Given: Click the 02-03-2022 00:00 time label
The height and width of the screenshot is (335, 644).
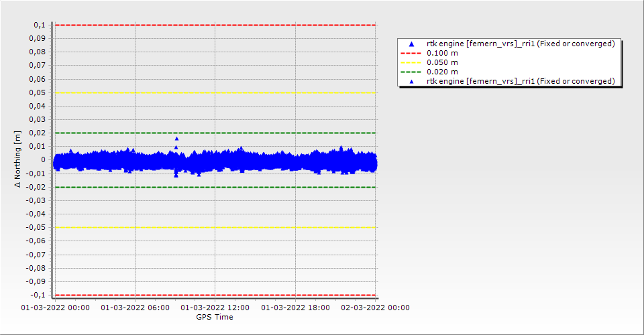Looking at the screenshot, I should tap(375, 308).
